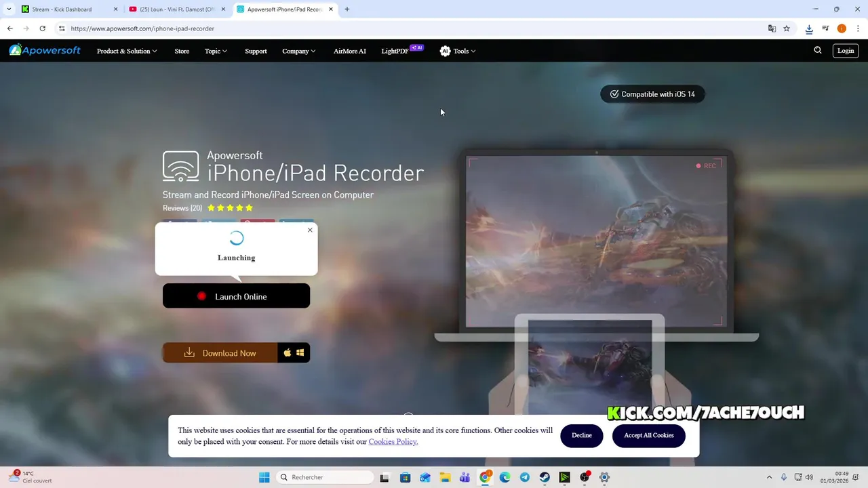This screenshot has height=488, width=868.
Task: Click the site information icon in address bar
Action: tap(62, 28)
